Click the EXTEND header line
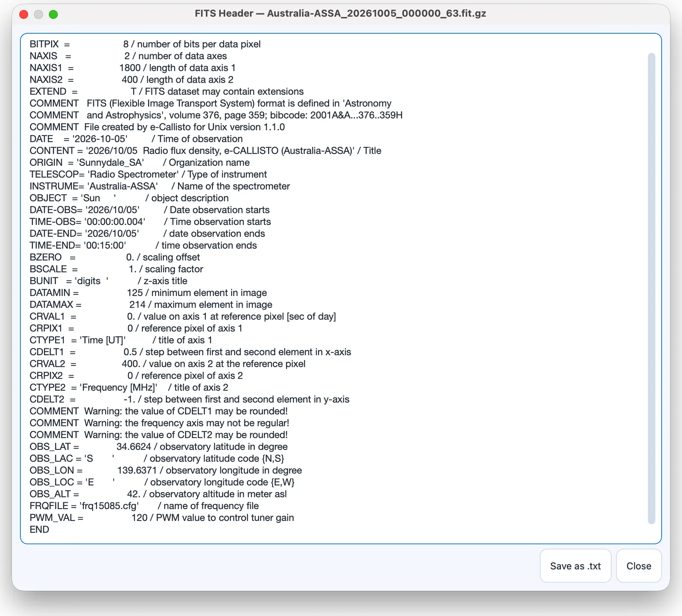This screenshot has height=616, width=682. click(167, 92)
